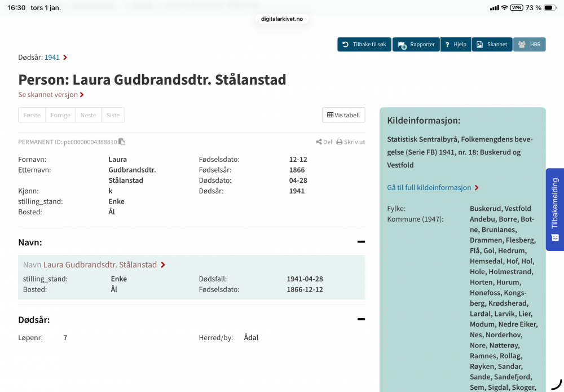564x392 pixels.
Task: Copy the permanent ID with clipboard icon
Action: click(122, 142)
